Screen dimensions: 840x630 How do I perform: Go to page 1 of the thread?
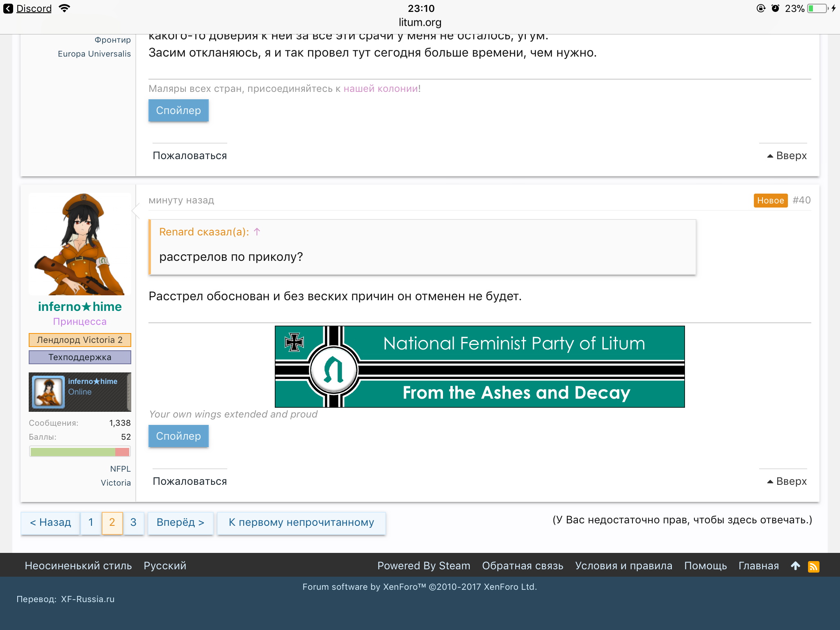pos(91,523)
